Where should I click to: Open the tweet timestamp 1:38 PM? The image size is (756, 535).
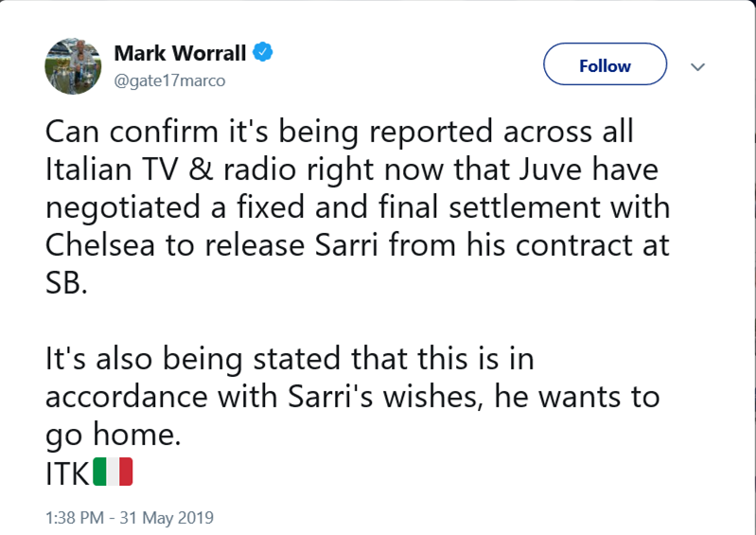coord(74,518)
